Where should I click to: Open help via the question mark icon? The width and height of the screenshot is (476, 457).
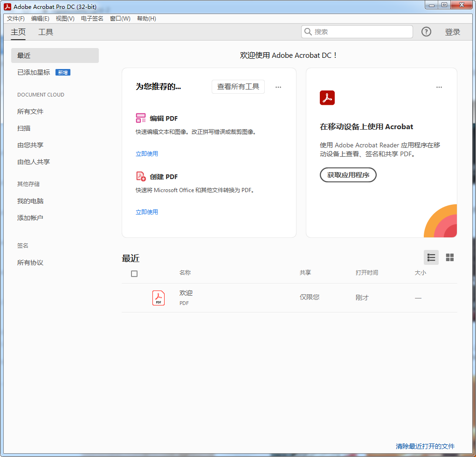(x=426, y=32)
